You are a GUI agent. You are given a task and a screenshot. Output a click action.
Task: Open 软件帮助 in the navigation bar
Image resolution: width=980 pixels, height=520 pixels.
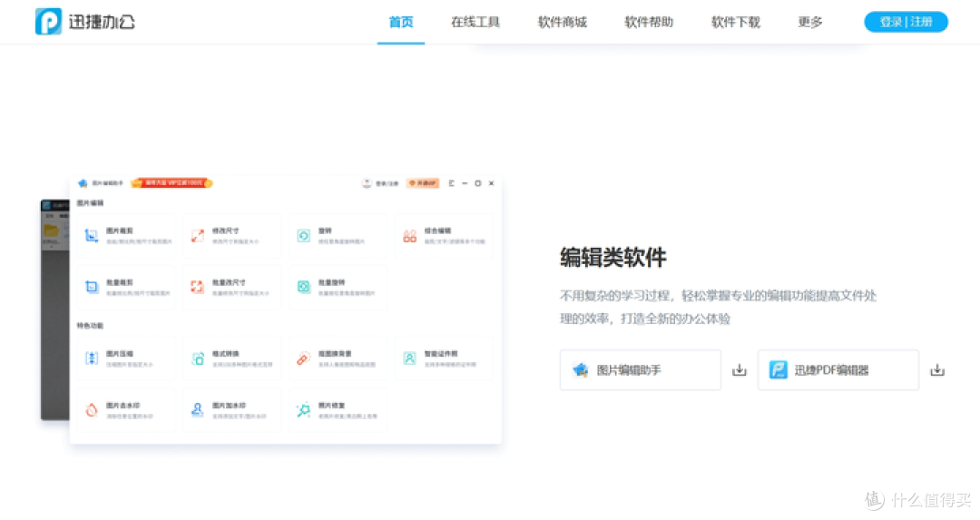click(649, 23)
